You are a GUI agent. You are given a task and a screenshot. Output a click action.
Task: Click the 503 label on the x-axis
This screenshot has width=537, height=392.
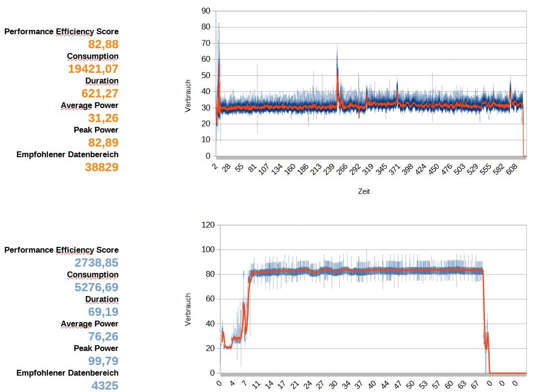pyautogui.click(x=459, y=169)
